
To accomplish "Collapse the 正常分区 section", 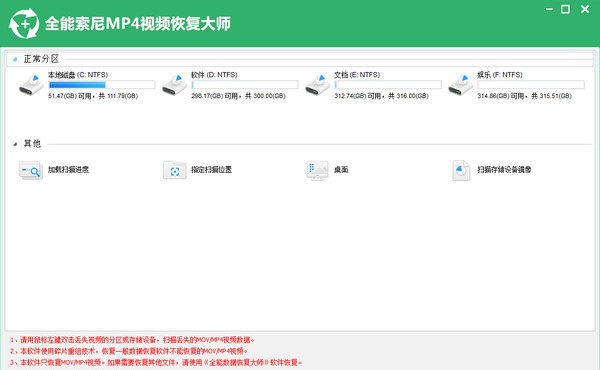I will [x=15, y=59].
